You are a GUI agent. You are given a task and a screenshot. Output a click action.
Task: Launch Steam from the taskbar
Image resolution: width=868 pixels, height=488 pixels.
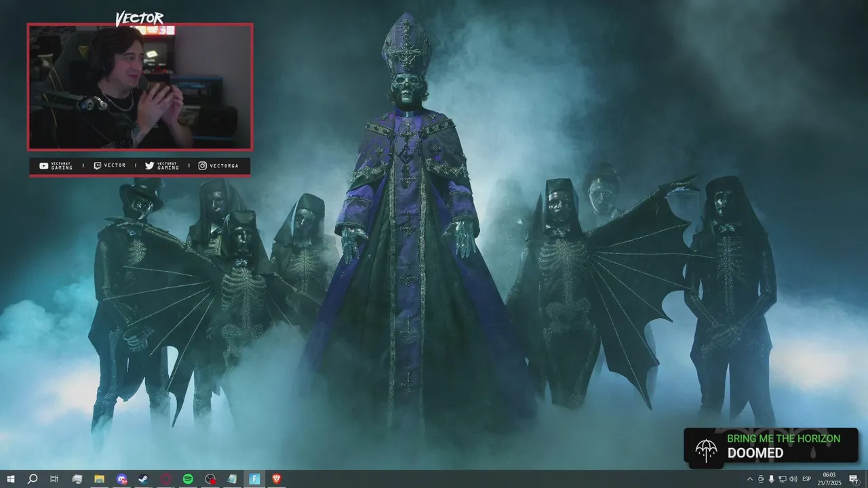[144, 479]
